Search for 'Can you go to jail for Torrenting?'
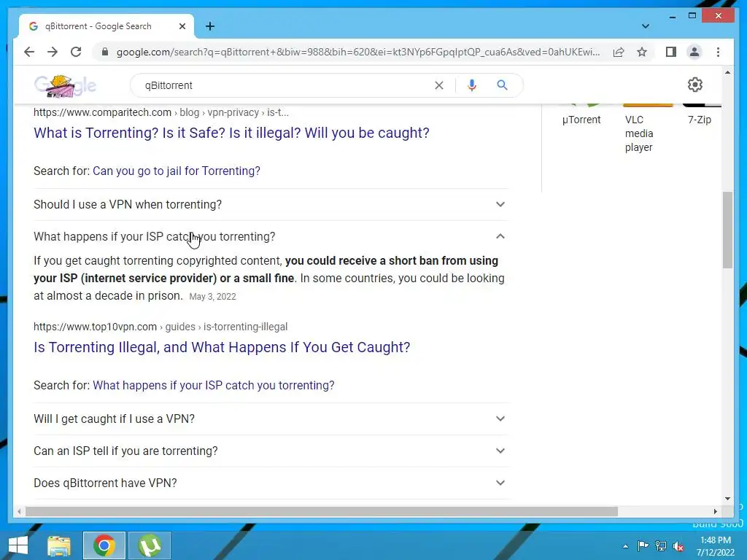 pos(177,171)
